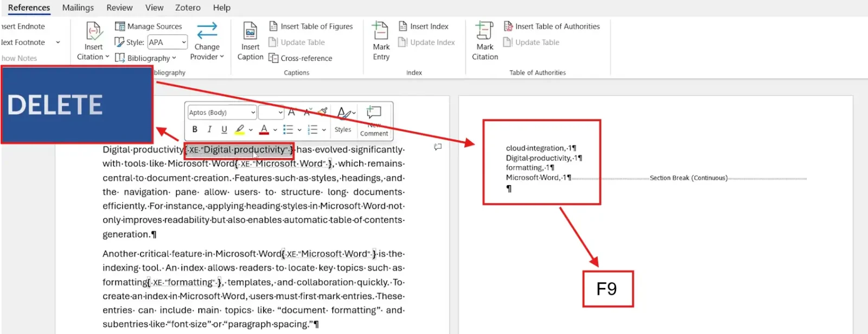
Task: Click the 'Microsoft Word, 1' index entry
Action: (x=538, y=177)
